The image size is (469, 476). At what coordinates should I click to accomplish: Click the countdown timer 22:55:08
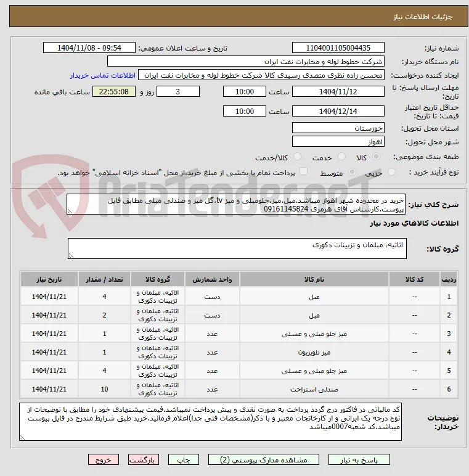114,92
